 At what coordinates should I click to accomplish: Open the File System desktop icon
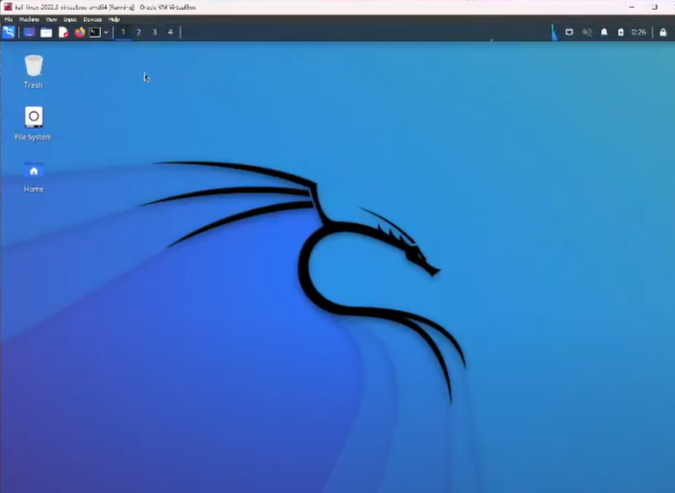click(33, 124)
